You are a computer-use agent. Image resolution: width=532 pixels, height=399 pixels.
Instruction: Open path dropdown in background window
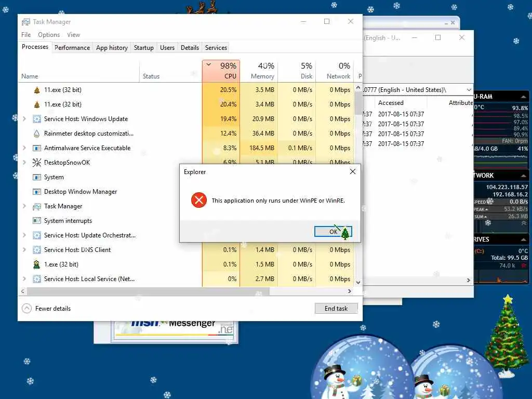pos(469,89)
